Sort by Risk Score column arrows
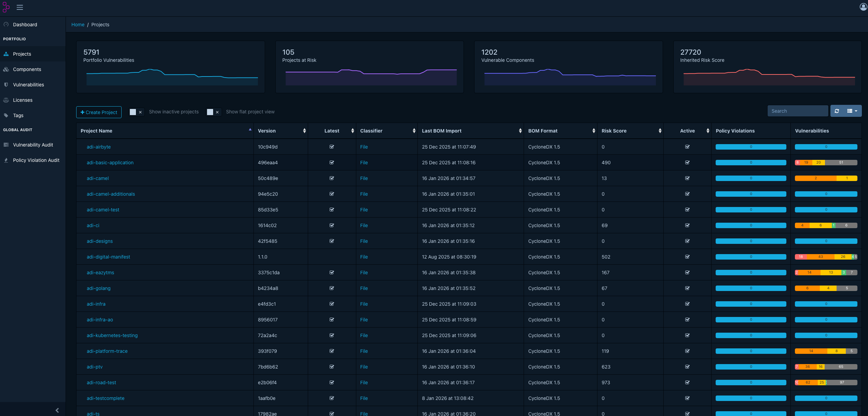This screenshot has height=416, width=868. tap(660, 131)
